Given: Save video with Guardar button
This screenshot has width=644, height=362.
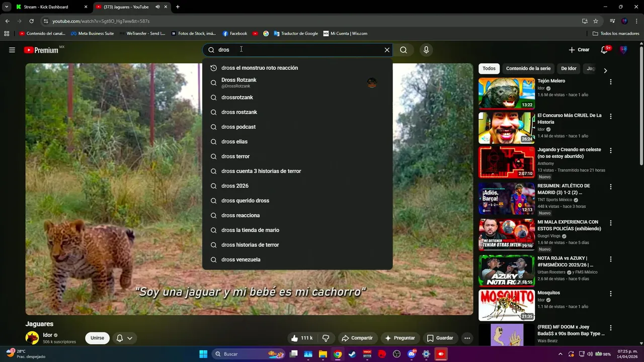Looking at the screenshot, I should pyautogui.click(x=440, y=338).
